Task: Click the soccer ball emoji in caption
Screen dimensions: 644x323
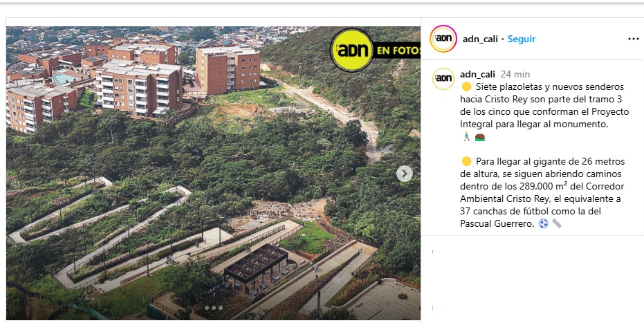Action: (x=543, y=223)
